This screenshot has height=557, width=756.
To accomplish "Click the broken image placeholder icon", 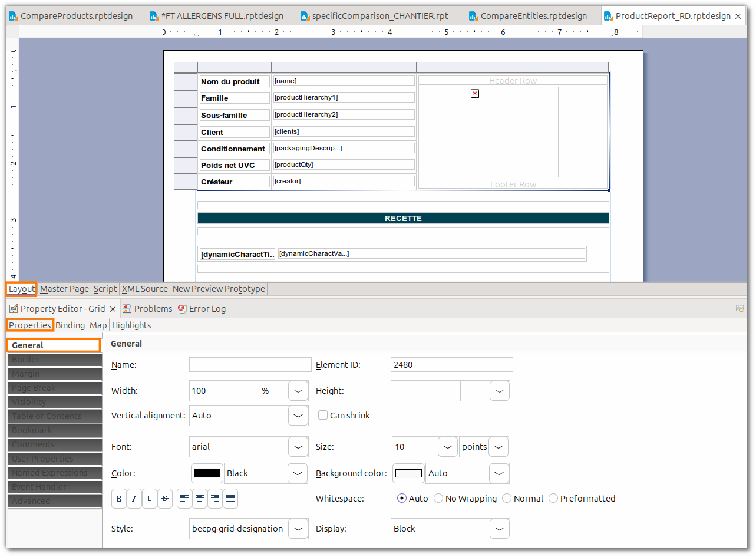I will (475, 93).
